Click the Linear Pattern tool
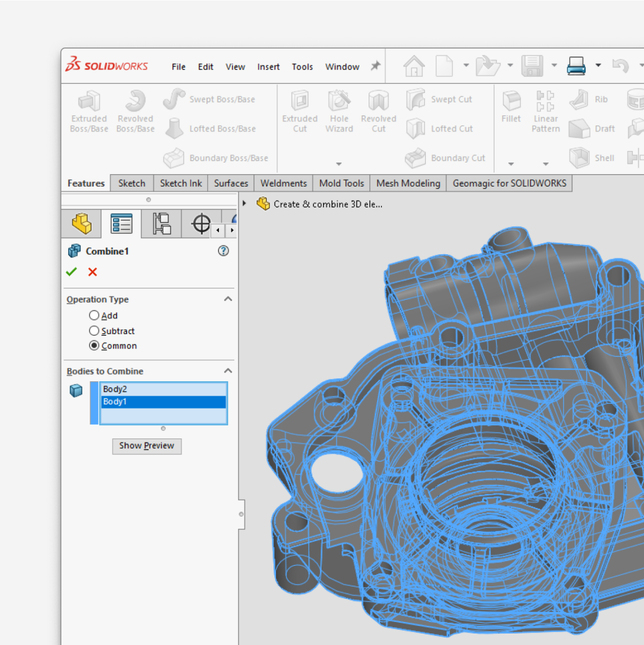 point(545,112)
